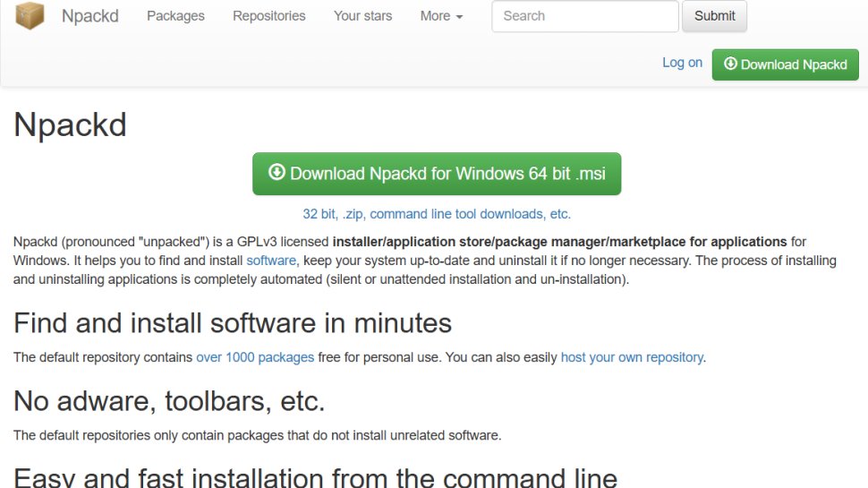This screenshot has height=488, width=868.
Task: Submit the search form
Action: click(x=714, y=16)
